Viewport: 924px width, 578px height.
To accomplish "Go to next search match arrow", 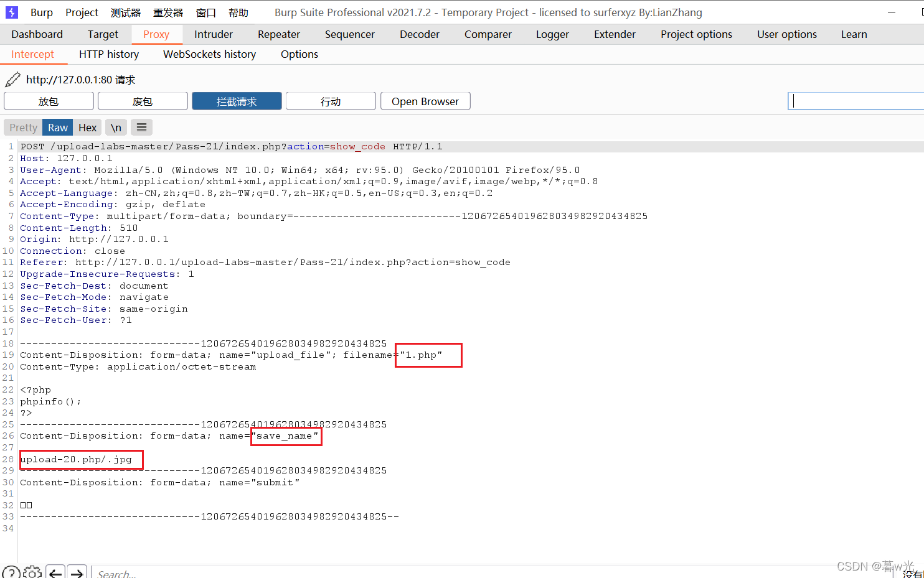I will point(77,573).
